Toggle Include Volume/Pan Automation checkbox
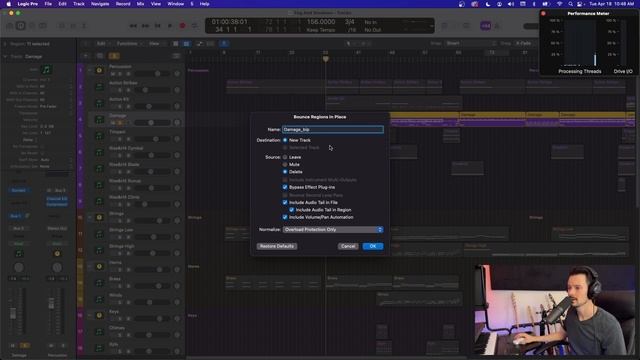The width and height of the screenshot is (640, 360). [285, 217]
